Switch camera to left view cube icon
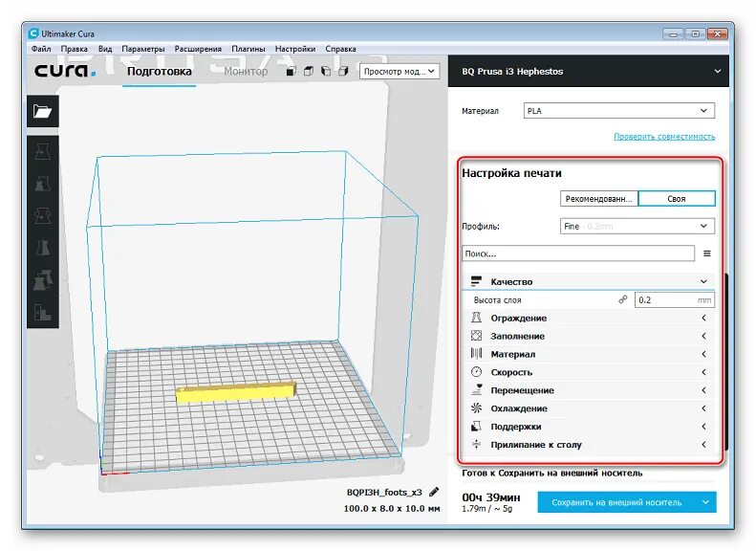Viewport: 756px width, 551px height. coord(326,72)
